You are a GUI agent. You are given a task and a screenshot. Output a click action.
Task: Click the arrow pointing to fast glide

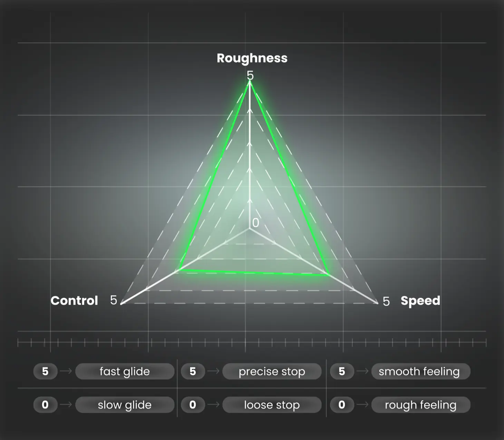tap(66, 371)
